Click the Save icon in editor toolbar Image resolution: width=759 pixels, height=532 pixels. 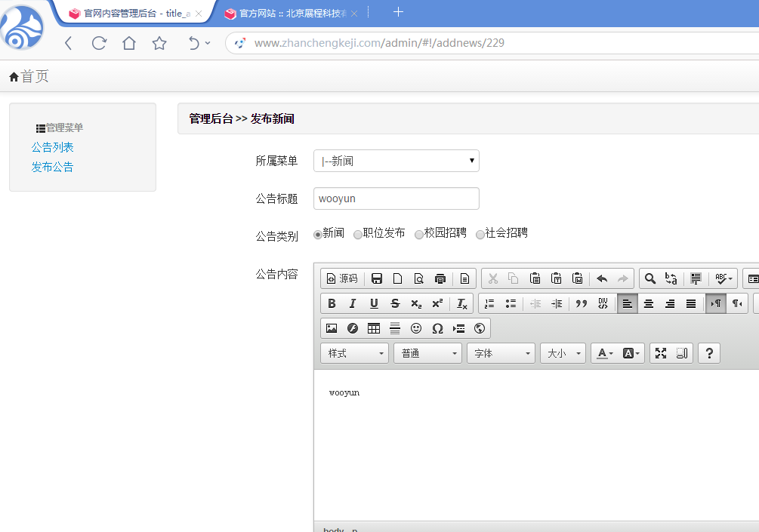click(x=377, y=278)
